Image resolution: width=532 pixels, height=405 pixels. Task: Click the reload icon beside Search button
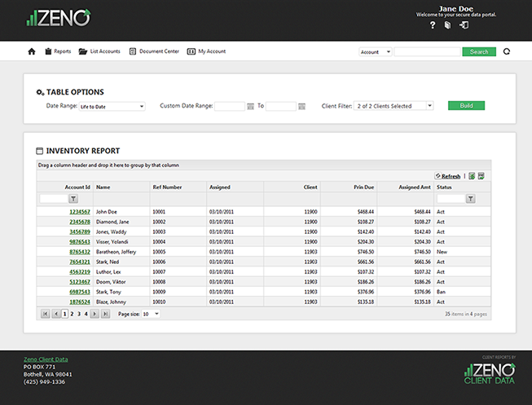click(507, 51)
